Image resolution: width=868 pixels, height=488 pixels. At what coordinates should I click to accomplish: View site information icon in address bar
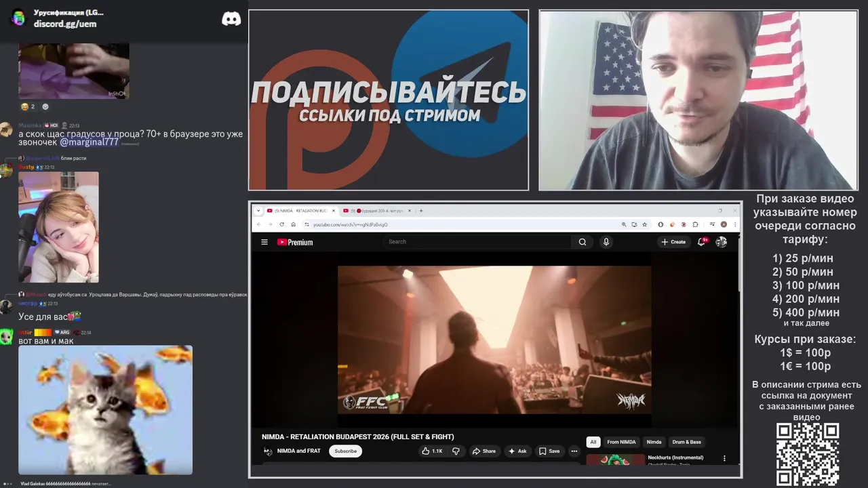pos(307,224)
